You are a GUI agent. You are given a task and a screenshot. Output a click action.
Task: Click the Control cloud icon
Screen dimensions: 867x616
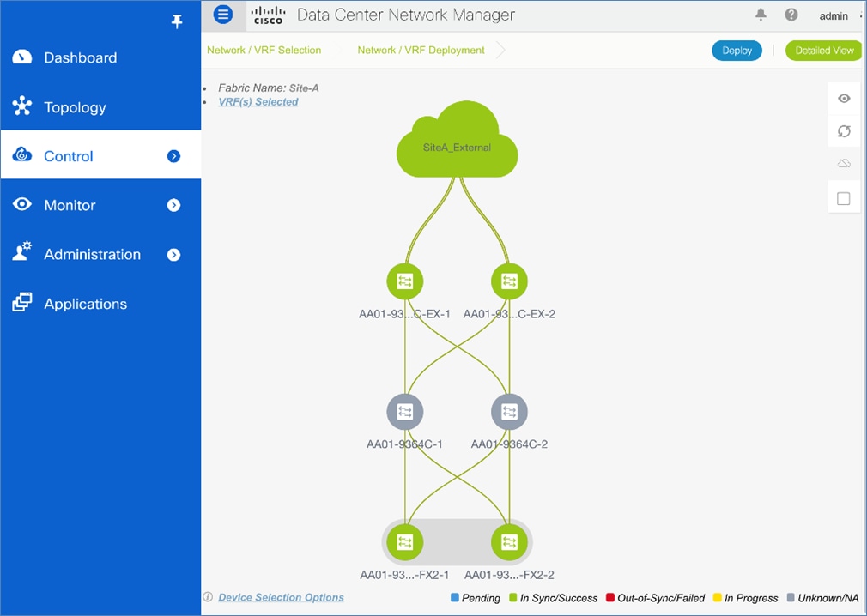(x=22, y=154)
